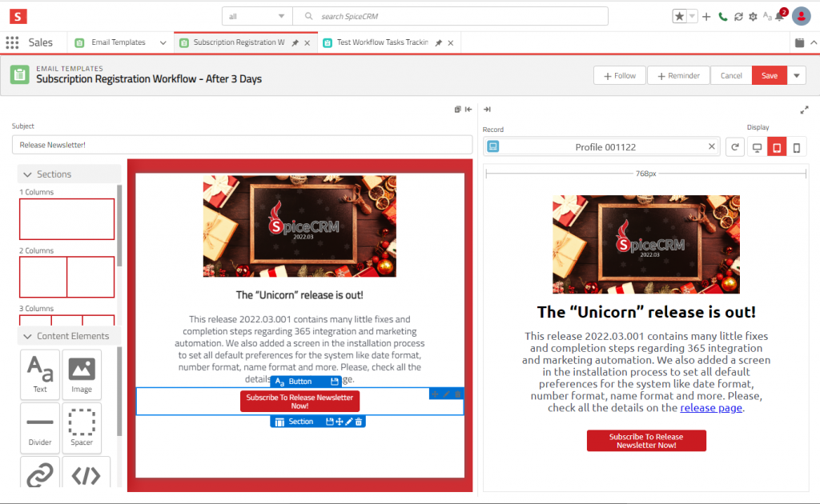Select the Divider content element

pos(40,428)
